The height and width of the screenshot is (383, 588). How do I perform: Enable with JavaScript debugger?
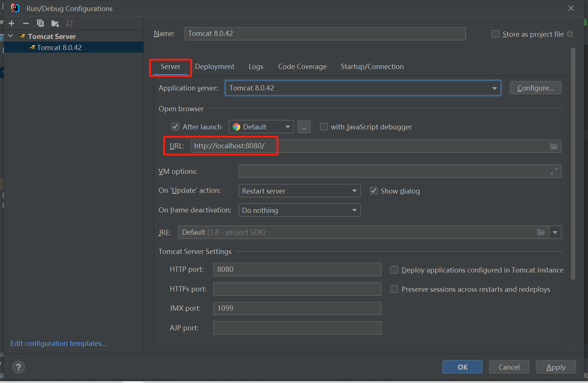click(x=324, y=127)
